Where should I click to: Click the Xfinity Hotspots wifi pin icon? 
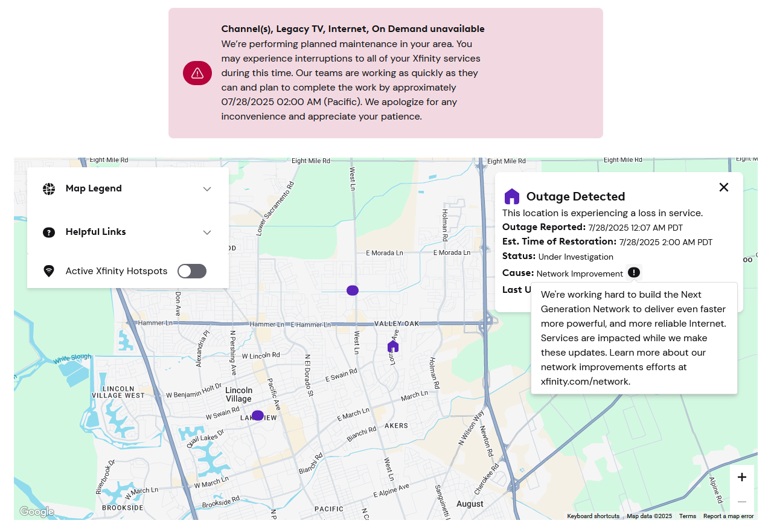coord(49,271)
